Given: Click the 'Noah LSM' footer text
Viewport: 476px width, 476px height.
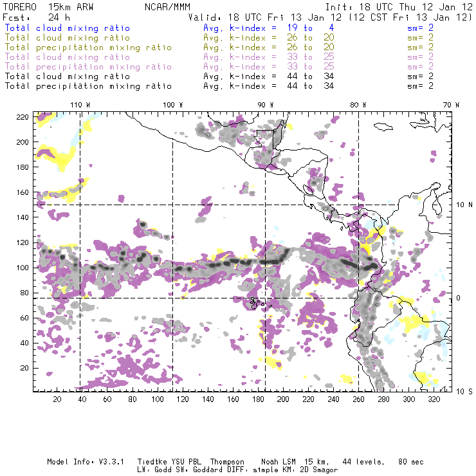Looking at the screenshot, I should pyautogui.click(x=279, y=462).
